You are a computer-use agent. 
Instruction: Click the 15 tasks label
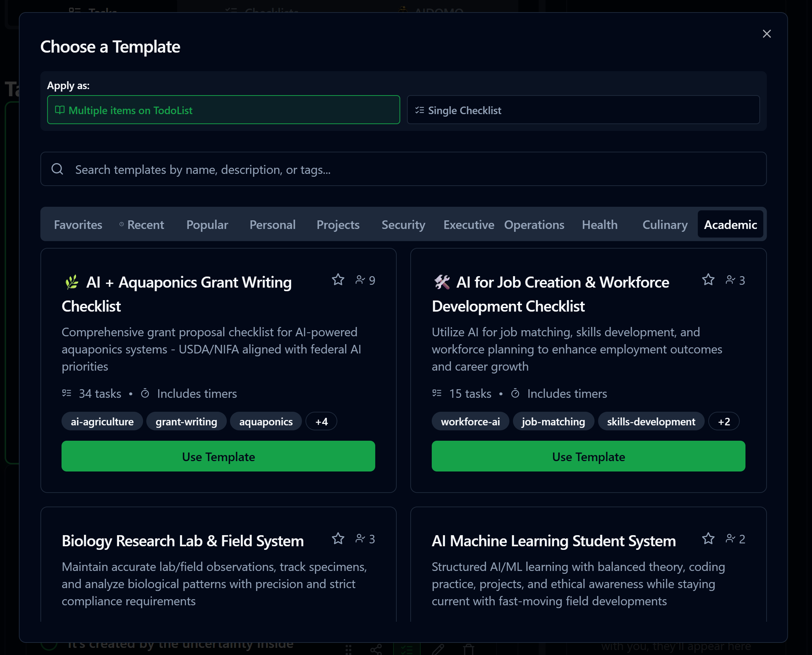[x=470, y=394]
